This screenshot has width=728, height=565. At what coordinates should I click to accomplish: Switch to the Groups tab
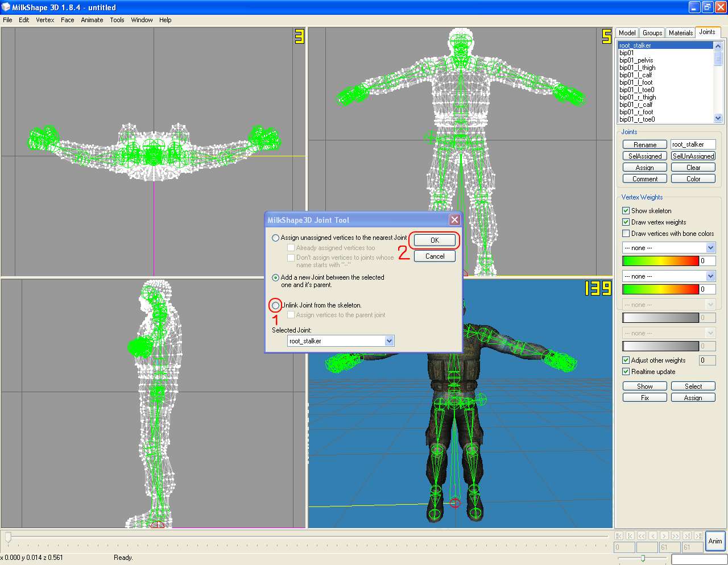coord(652,33)
